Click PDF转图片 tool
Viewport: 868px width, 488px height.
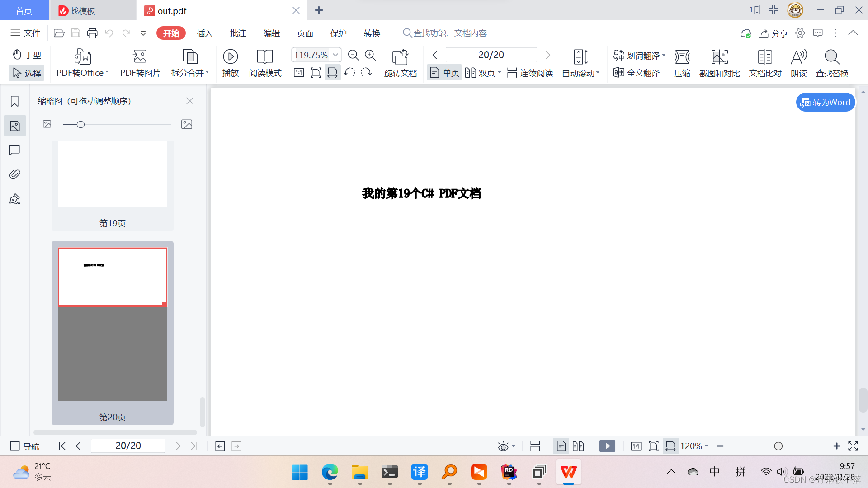pyautogui.click(x=140, y=63)
